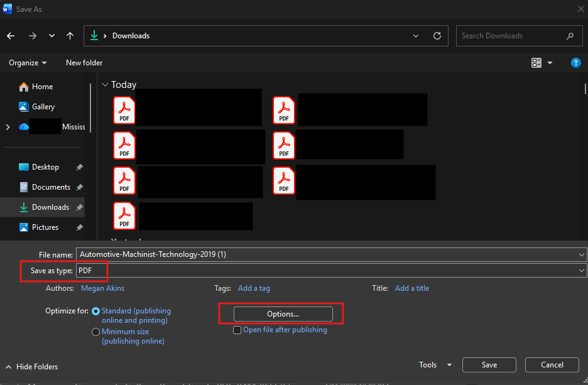Select Minimum size publishing online
Image resolution: width=588 pixels, height=385 pixels.
click(x=95, y=332)
